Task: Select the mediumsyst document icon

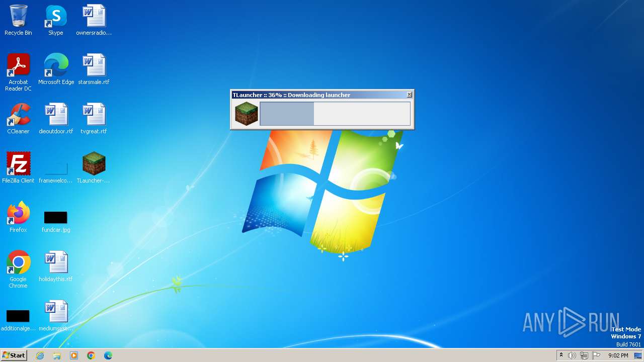Action: [56, 316]
